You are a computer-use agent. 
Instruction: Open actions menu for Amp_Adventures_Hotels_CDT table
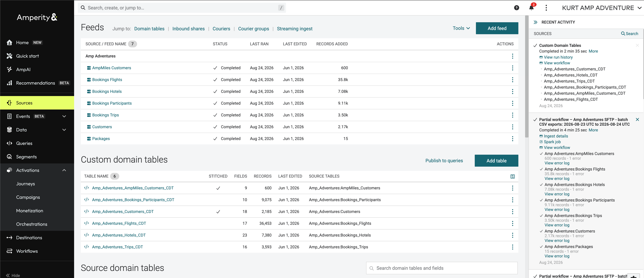click(512, 235)
